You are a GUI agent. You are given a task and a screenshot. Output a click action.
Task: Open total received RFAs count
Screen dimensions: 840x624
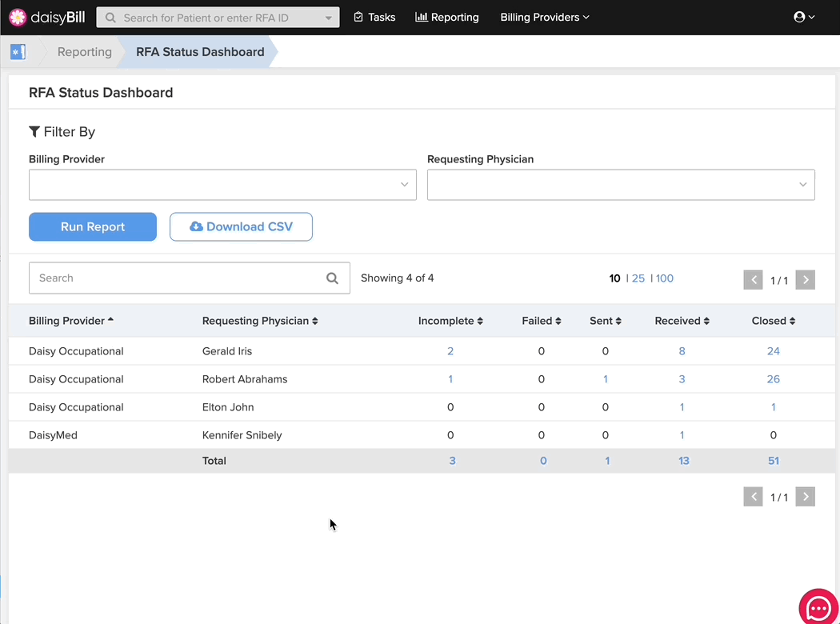(x=684, y=461)
